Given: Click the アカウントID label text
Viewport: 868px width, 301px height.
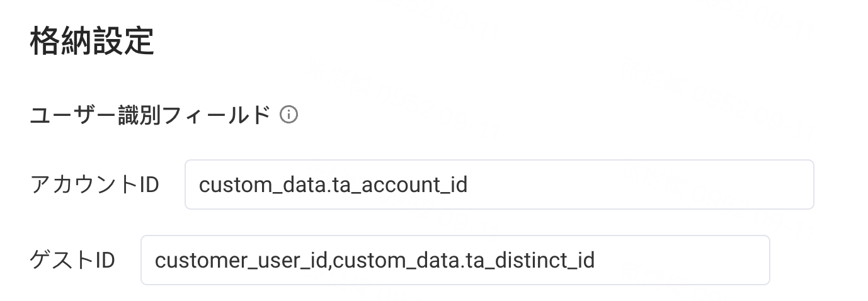Looking at the screenshot, I should pyautogui.click(x=94, y=185).
